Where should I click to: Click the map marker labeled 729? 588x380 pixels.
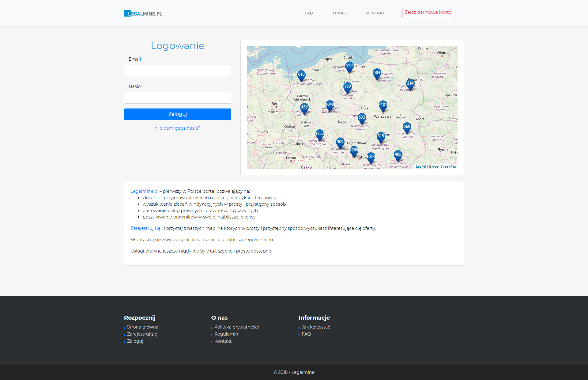[349, 66]
